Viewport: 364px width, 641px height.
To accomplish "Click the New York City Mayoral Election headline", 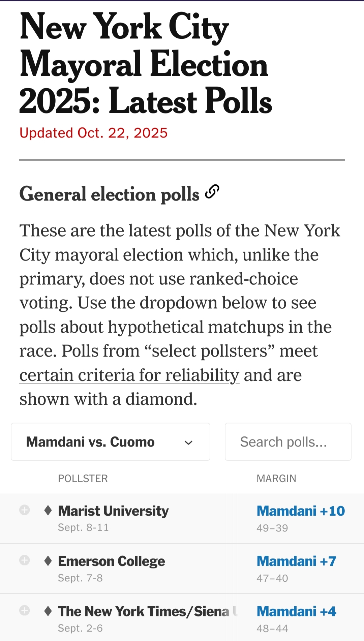I will [146, 63].
